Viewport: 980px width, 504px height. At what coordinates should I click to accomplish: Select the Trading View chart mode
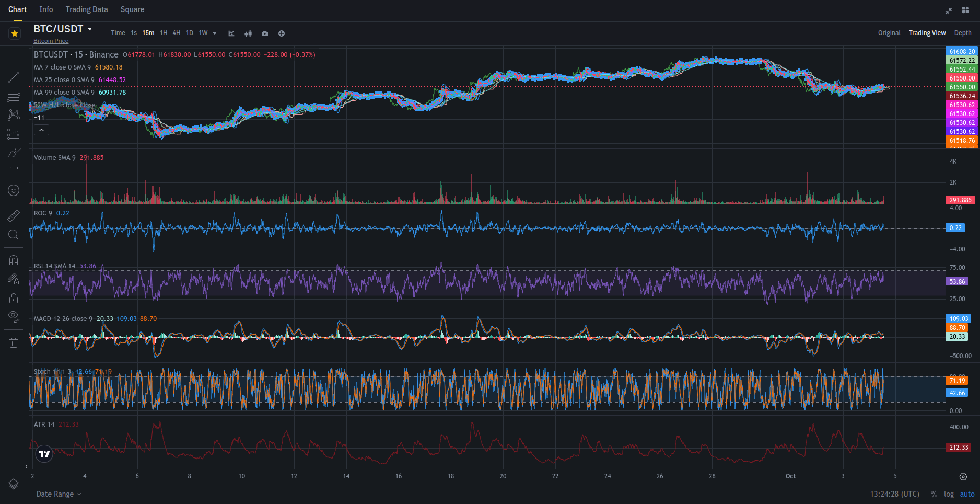pyautogui.click(x=927, y=33)
